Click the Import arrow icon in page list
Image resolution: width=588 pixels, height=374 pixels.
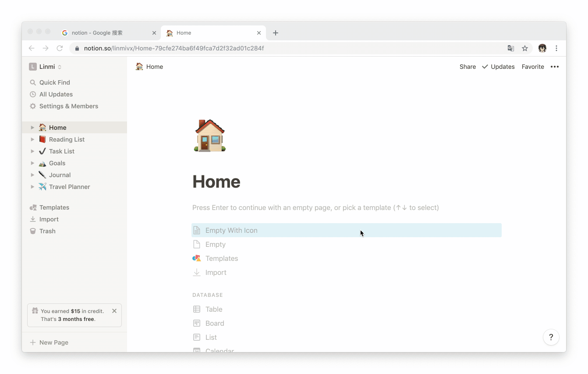click(x=197, y=272)
